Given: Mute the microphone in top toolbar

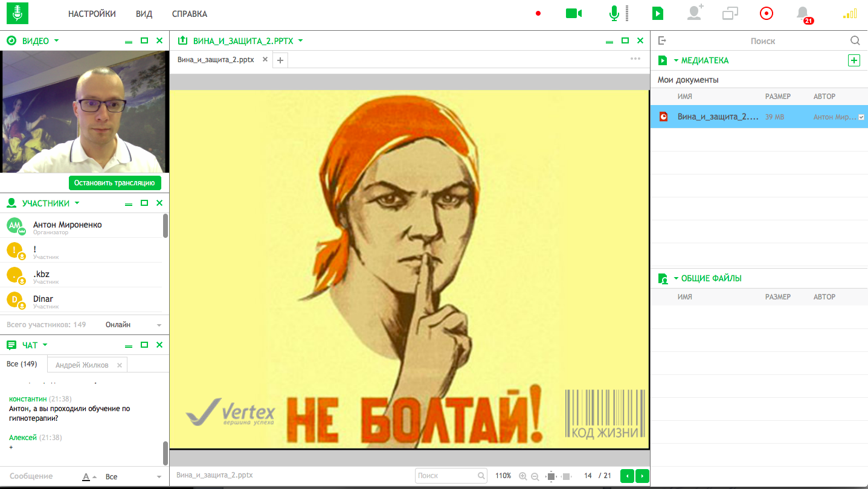Looking at the screenshot, I should click(614, 13).
